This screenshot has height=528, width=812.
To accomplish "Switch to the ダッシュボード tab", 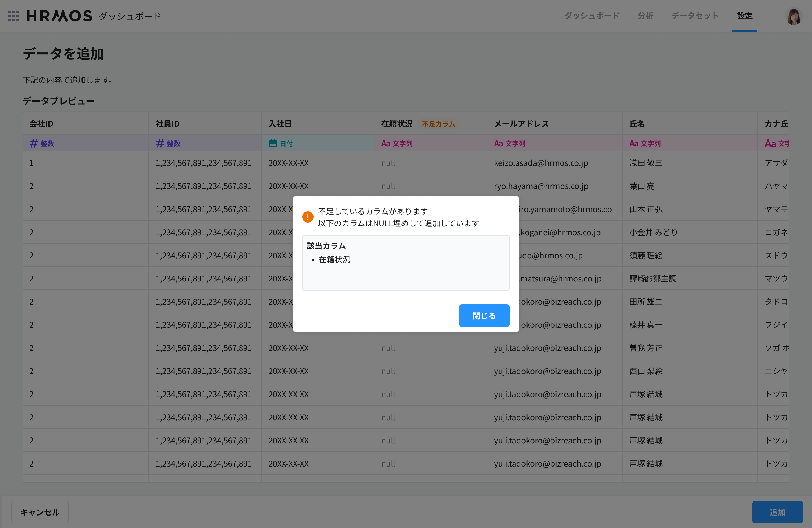I will (x=592, y=16).
